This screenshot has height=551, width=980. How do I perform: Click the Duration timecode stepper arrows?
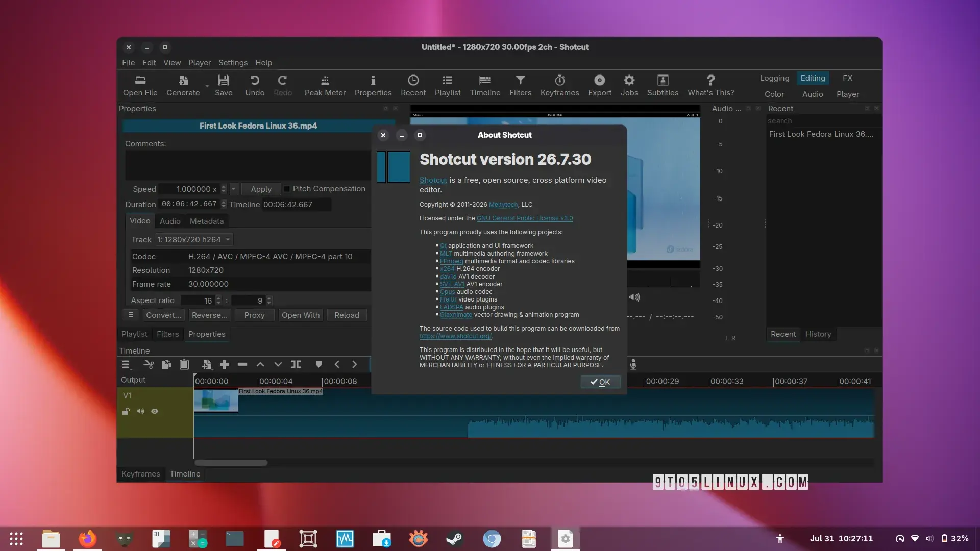(224, 204)
